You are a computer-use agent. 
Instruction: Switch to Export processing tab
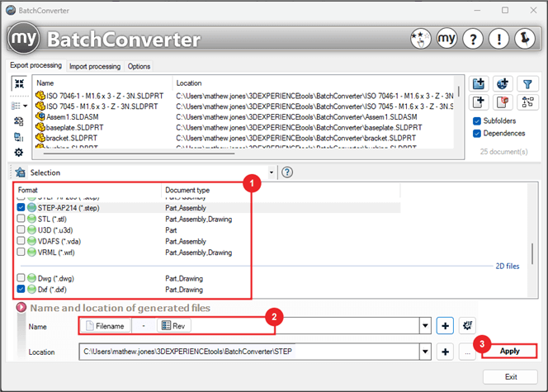click(35, 65)
